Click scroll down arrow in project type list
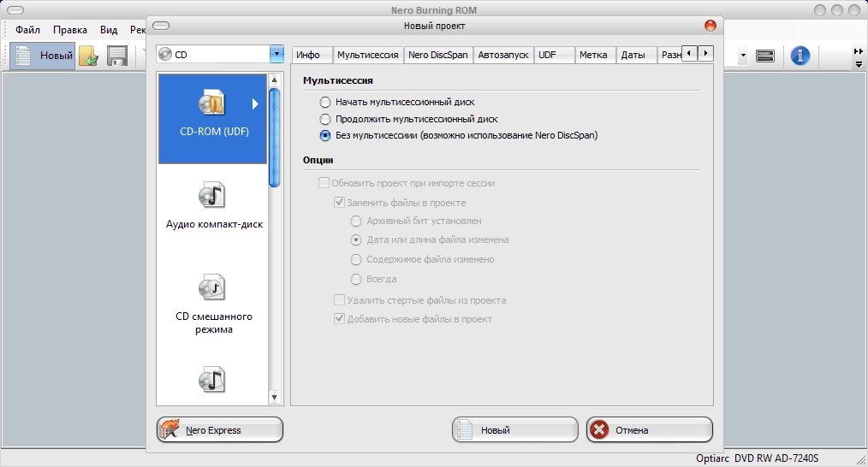Screen dimensions: 868x467 point(274,397)
